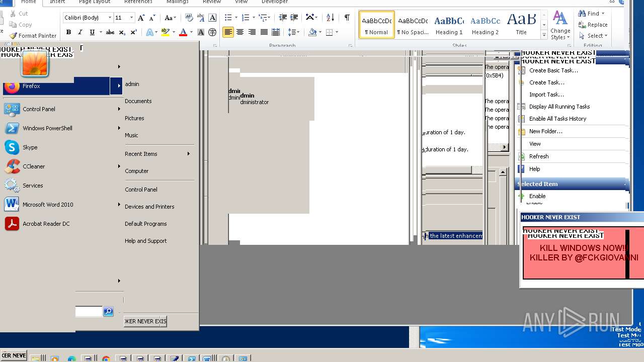Open Services from Start menu
Viewport: 644px width, 362px height.
33,186
